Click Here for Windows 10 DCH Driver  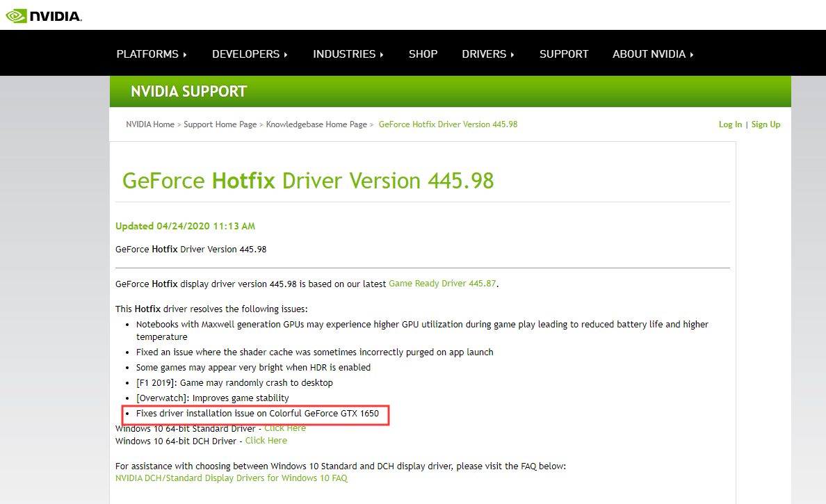[x=266, y=440]
